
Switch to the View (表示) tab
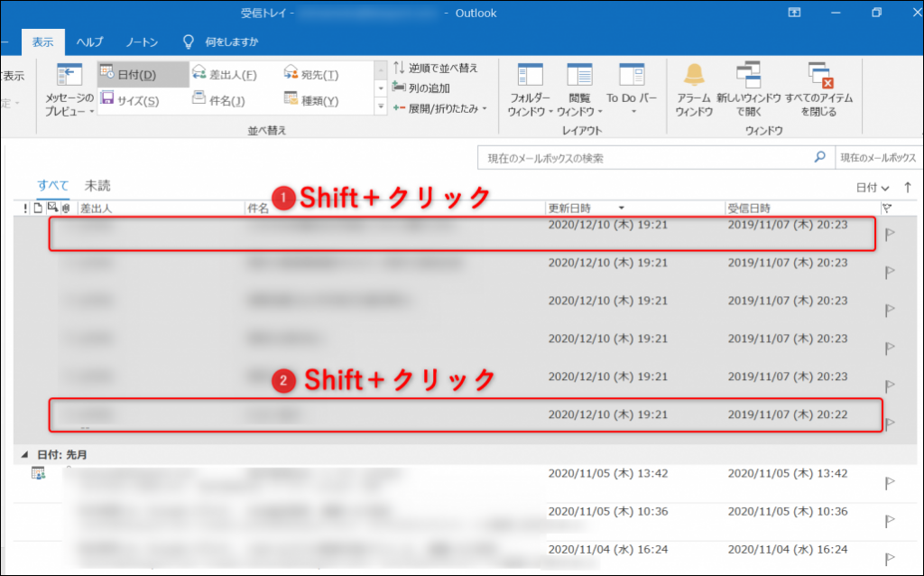coord(42,42)
